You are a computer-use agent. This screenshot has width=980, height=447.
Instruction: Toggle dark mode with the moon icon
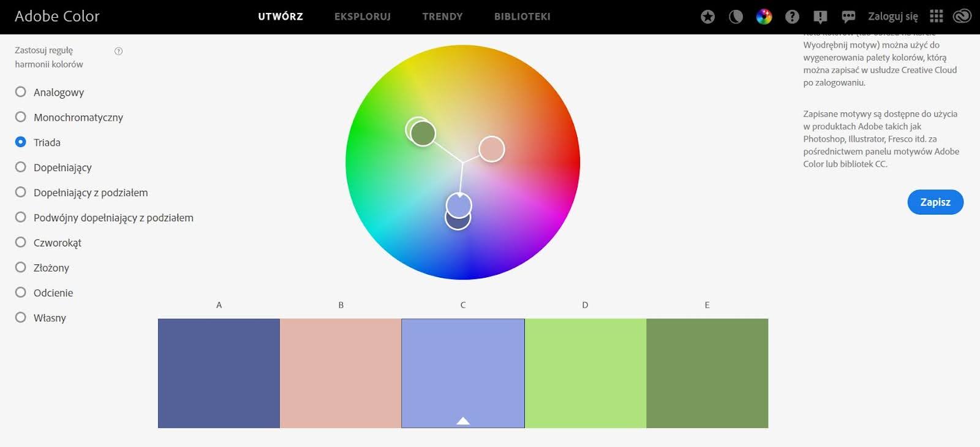tap(736, 17)
